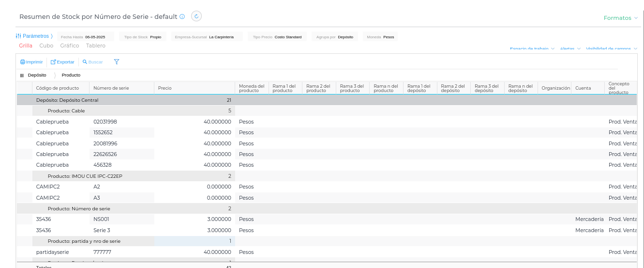The height and width of the screenshot is (268, 644).
Task: Open the Formatos dropdown
Action: tap(621, 18)
